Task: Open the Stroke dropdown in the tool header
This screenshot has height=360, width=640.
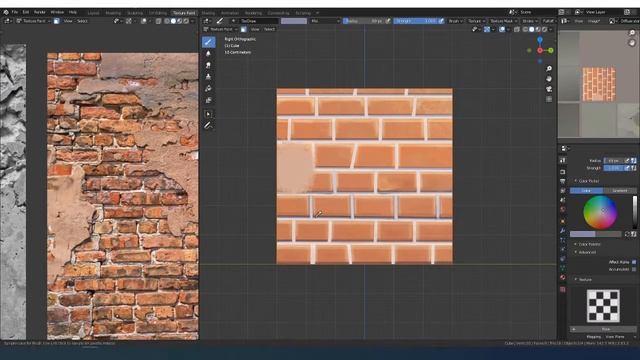Action: coord(529,21)
